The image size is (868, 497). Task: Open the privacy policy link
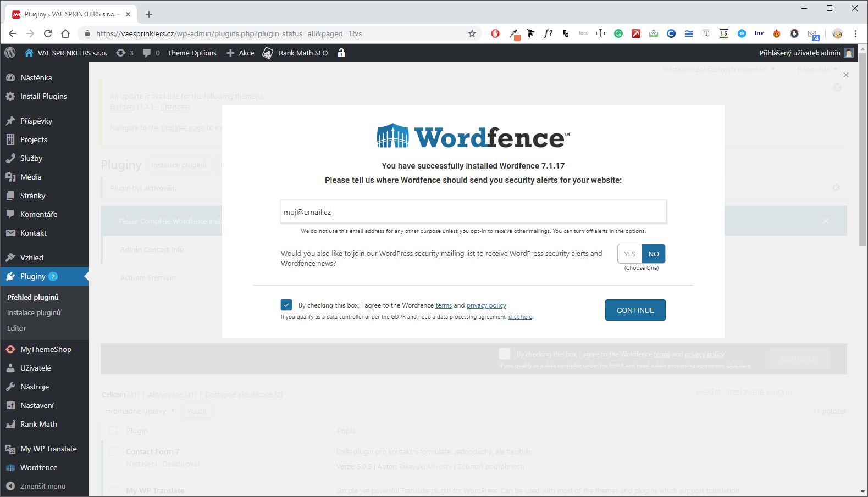(486, 305)
